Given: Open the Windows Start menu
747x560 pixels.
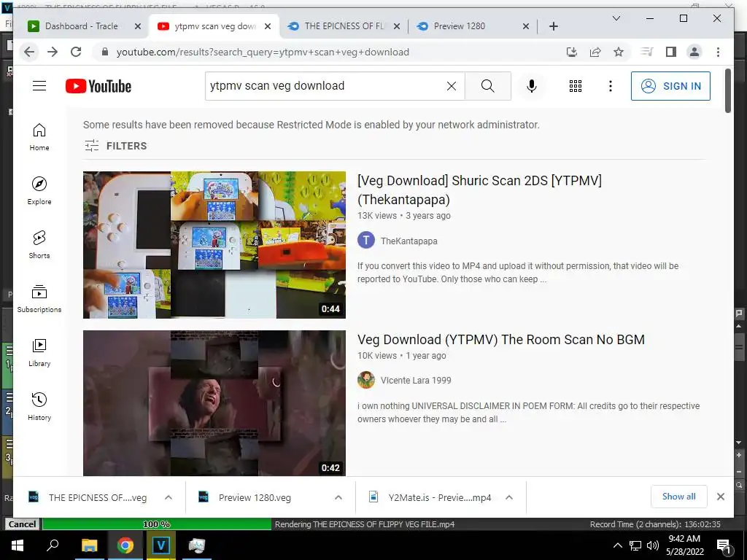Looking at the screenshot, I should click(x=18, y=545).
